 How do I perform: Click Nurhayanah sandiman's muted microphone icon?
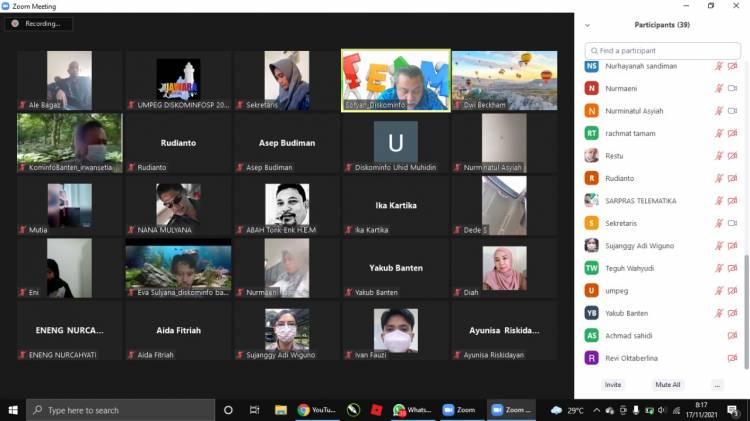[718, 66]
